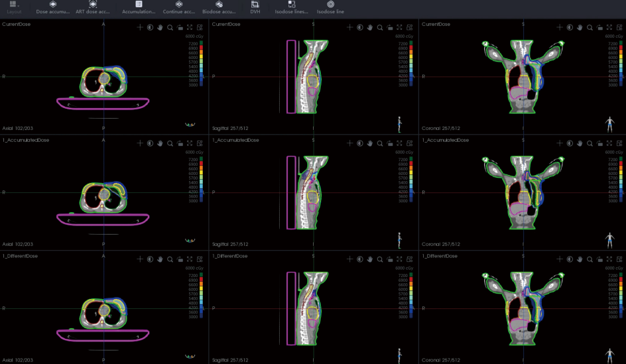Click 'Coronal 257/512' label in 1_DifferentDose view
Image resolution: width=626 pixels, height=364 pixels.
[x=441, y=359]
